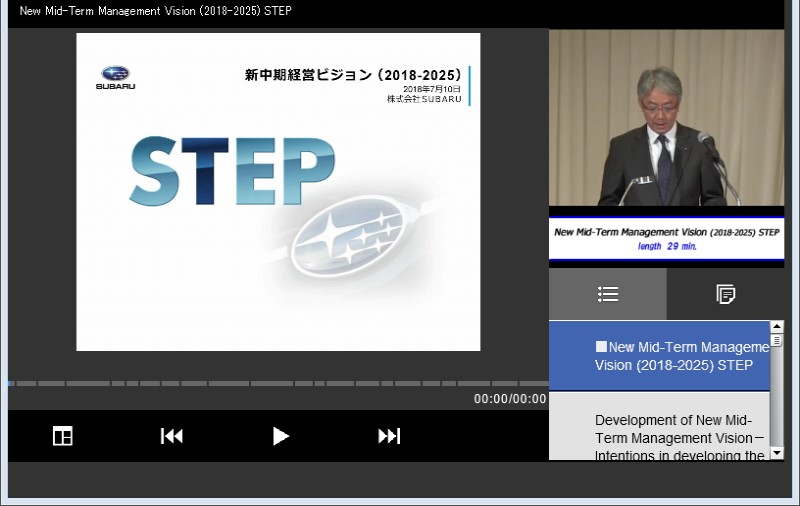Click the STEP presentation slide
Image resolution: width=800 pixels, height=506 pixels.
[278, 192]
